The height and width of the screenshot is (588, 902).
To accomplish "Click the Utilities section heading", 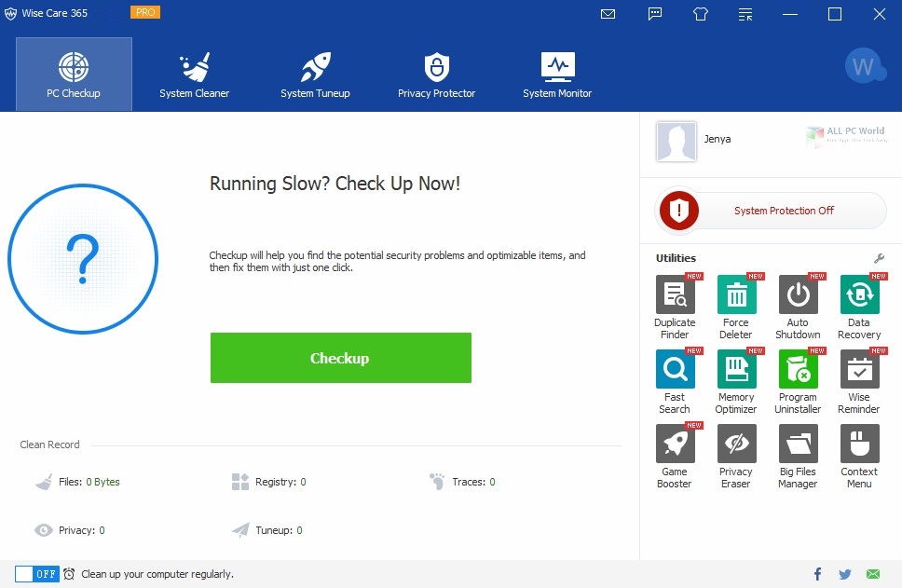I will tap(676, 258).
